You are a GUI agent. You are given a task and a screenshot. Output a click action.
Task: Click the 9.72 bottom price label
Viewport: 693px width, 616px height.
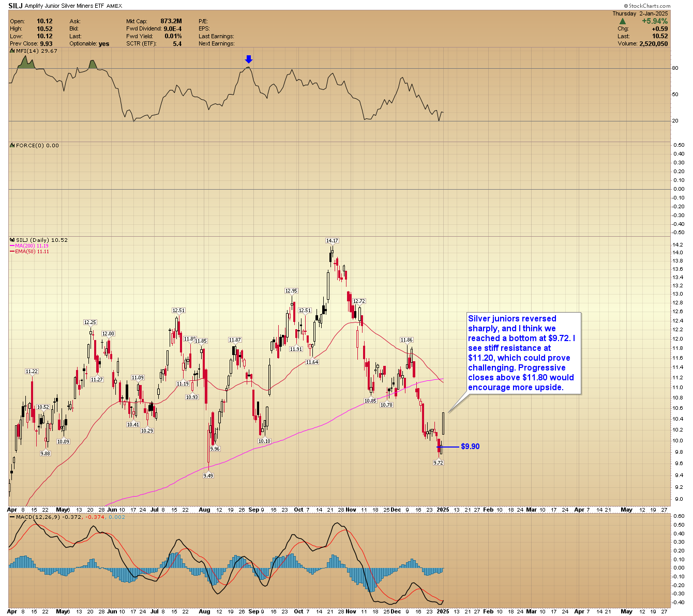coord(438,463)
